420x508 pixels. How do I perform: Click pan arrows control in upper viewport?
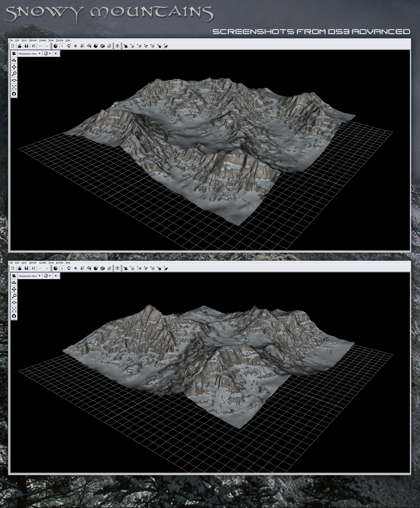14,67
